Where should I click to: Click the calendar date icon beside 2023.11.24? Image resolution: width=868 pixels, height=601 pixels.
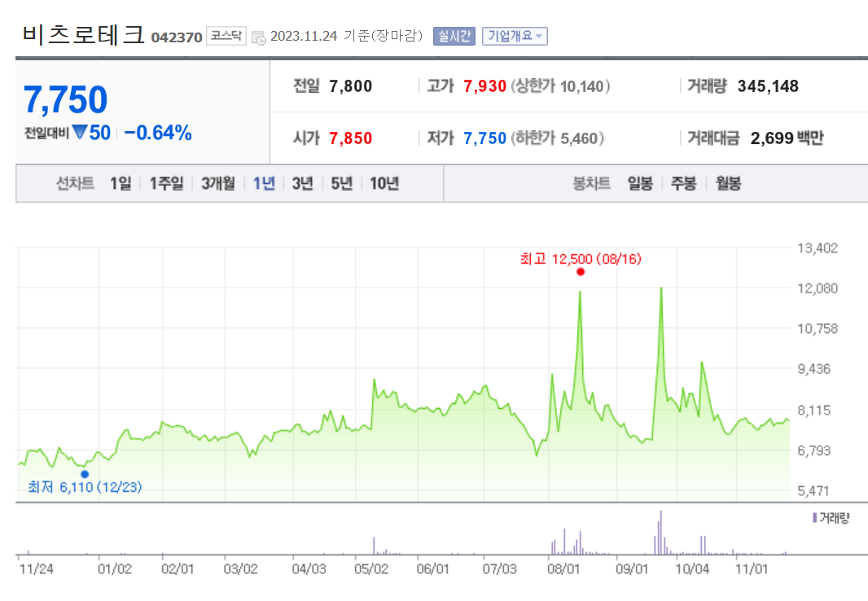(258, 37)
